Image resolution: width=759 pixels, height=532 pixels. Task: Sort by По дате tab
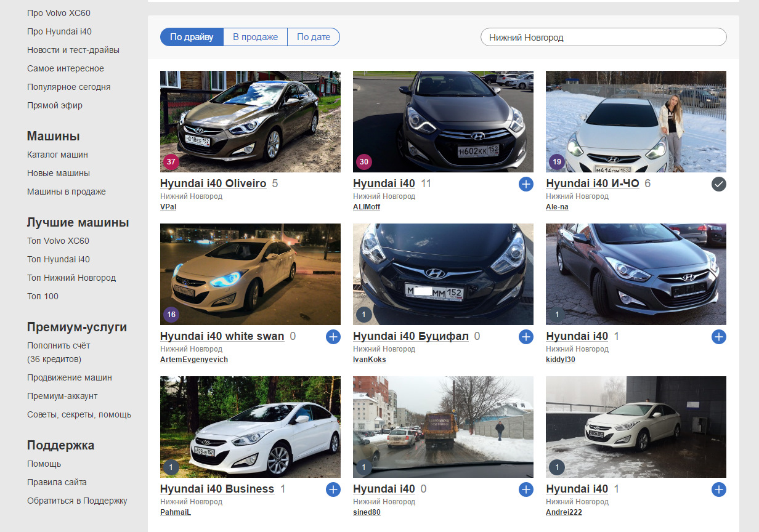coord(314,37)
